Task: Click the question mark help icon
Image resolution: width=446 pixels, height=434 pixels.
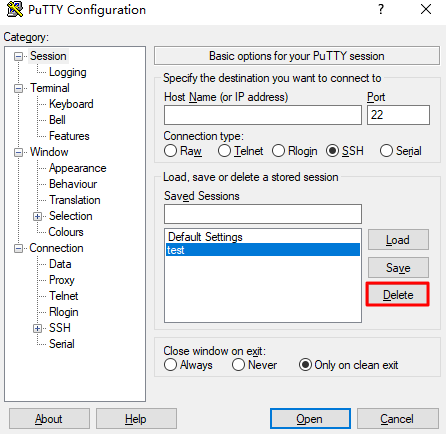Action: (381, 9)
